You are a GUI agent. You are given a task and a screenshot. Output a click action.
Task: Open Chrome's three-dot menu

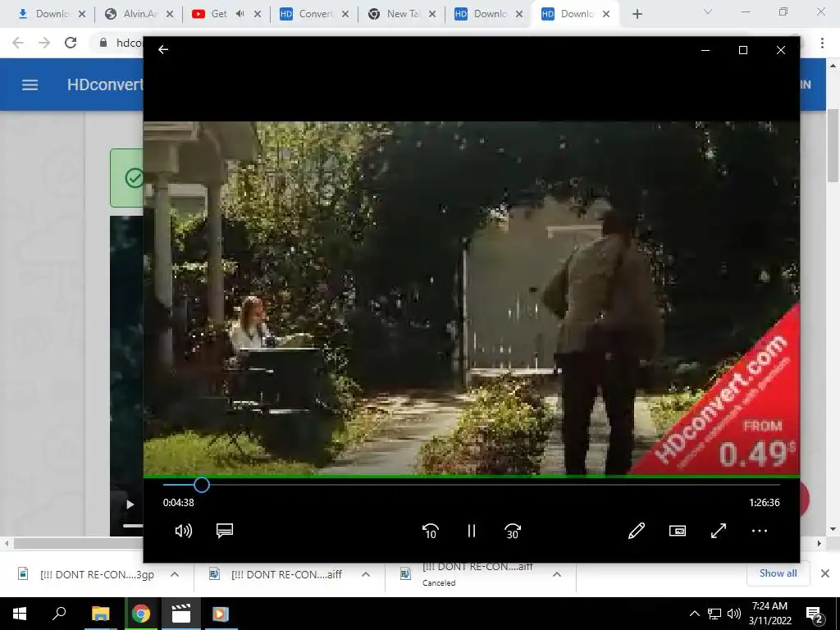coord(822,43)
